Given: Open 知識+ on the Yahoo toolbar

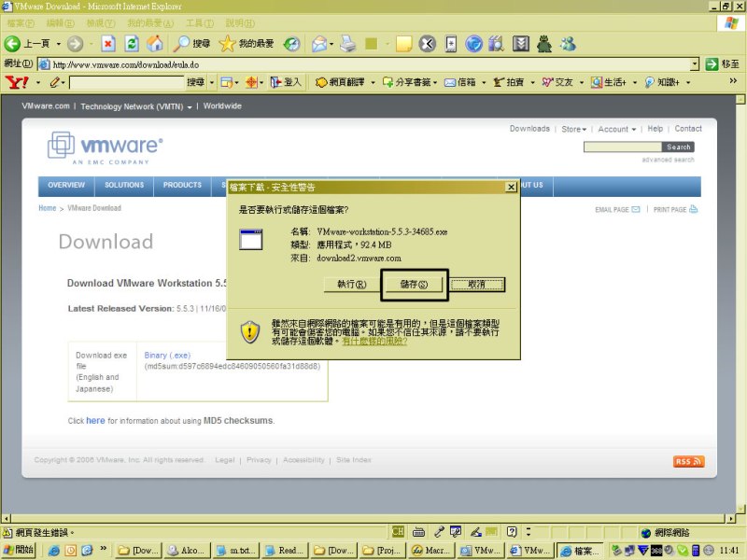Looking at the screenshot, I should pyautogui.click(x=662, y=82).
